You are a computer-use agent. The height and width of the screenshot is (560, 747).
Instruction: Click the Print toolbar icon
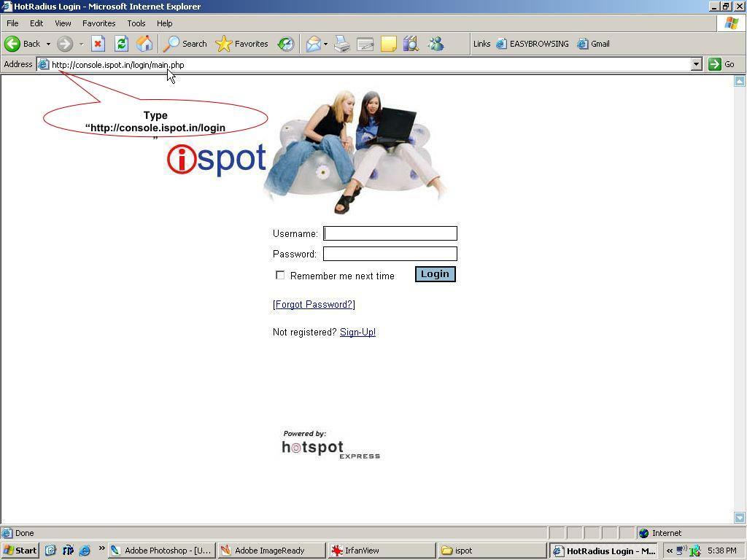pyautogui.click(x=342, y=44)
